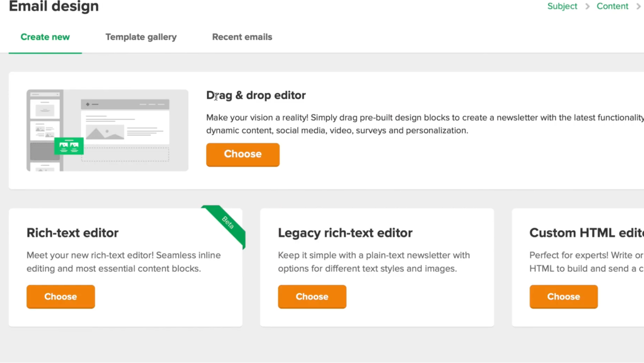Choose the Rich-text editor
This screenshot has width=644, height=363.
click(60, 296)
